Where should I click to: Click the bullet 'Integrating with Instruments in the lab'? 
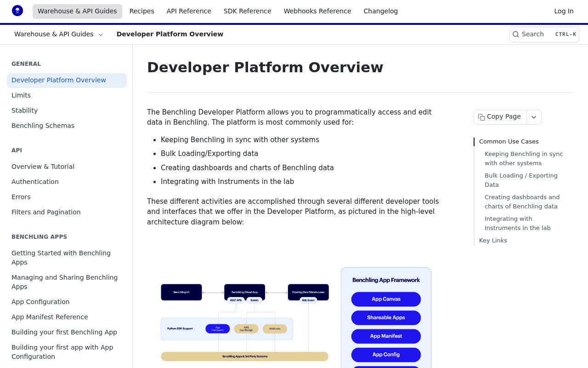227,182
